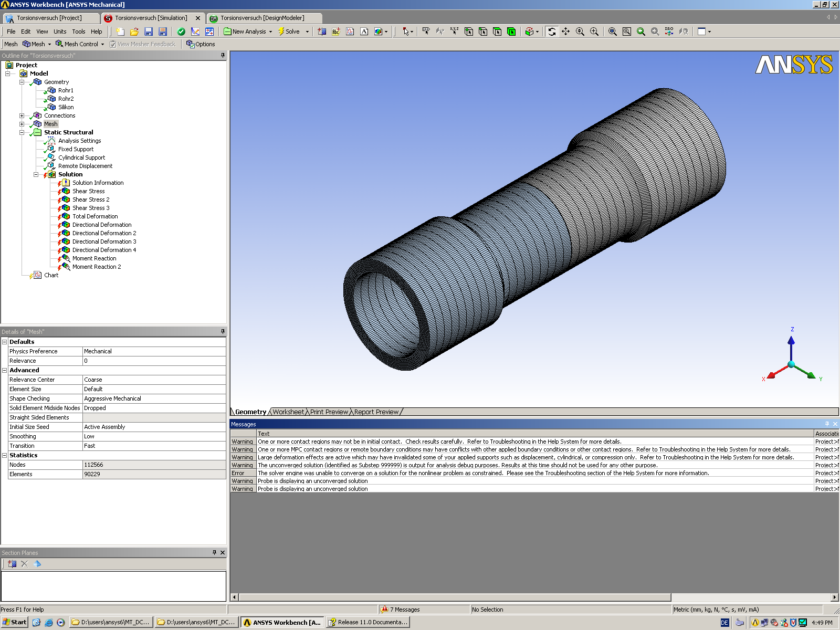Viewport: 840px width, 630px height.
Task: Click the Delete Section Plane X icon
Action: 24,564
